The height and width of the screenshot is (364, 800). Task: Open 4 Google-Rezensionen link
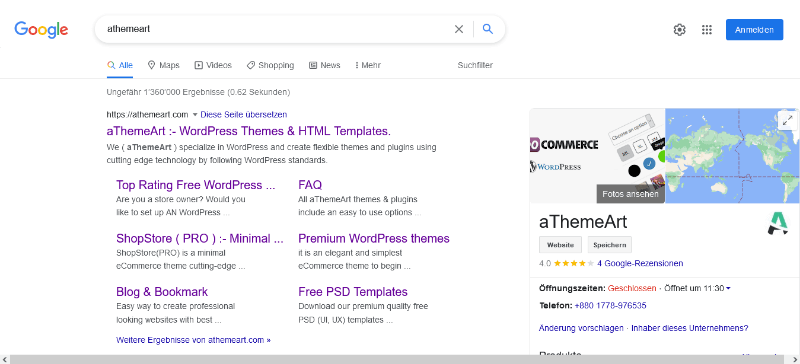pyautogui.click(x=640, y=263)
